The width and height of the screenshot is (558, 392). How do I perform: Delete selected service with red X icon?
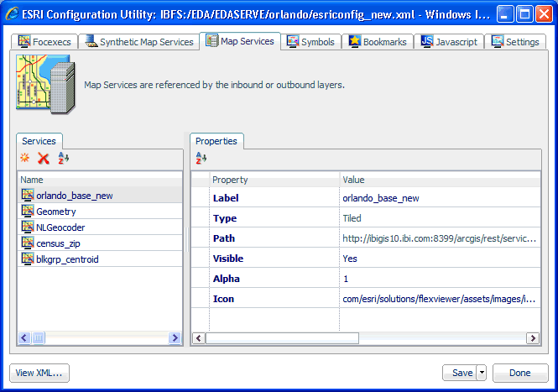(x=44, y=159)
